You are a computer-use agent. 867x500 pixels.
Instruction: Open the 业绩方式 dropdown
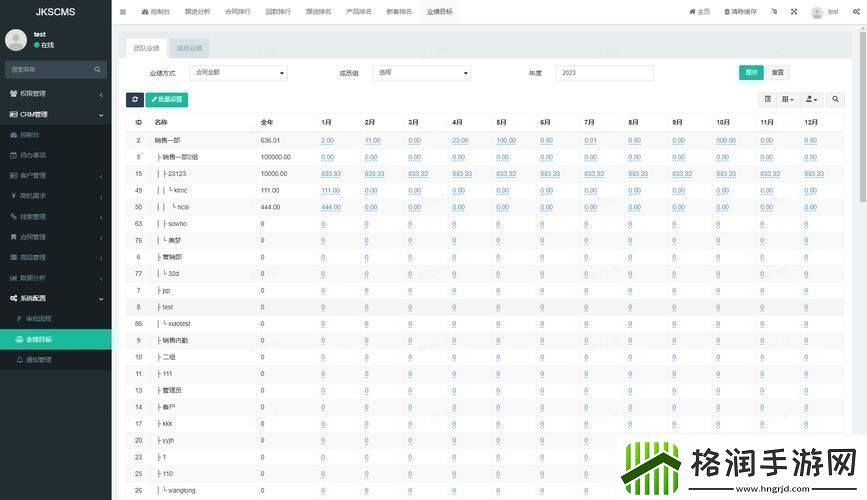point(239,73)
